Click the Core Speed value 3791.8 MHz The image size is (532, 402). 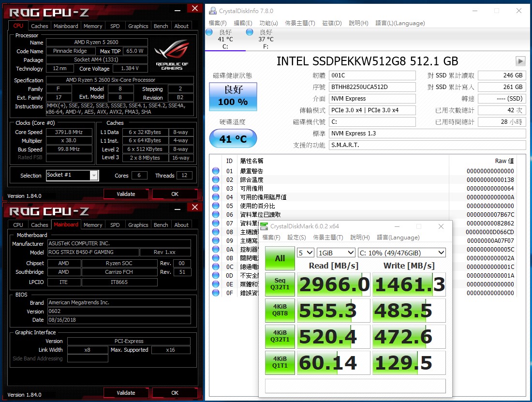point(69,132)
